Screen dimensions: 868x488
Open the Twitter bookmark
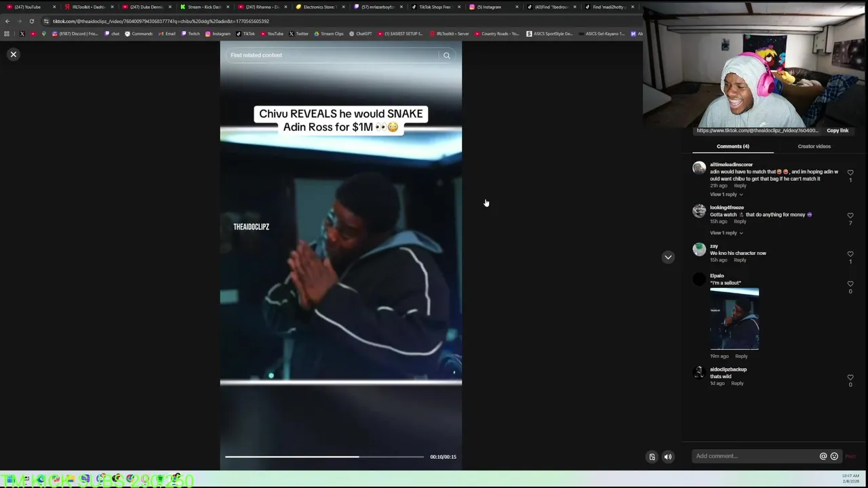pos(298,34)
